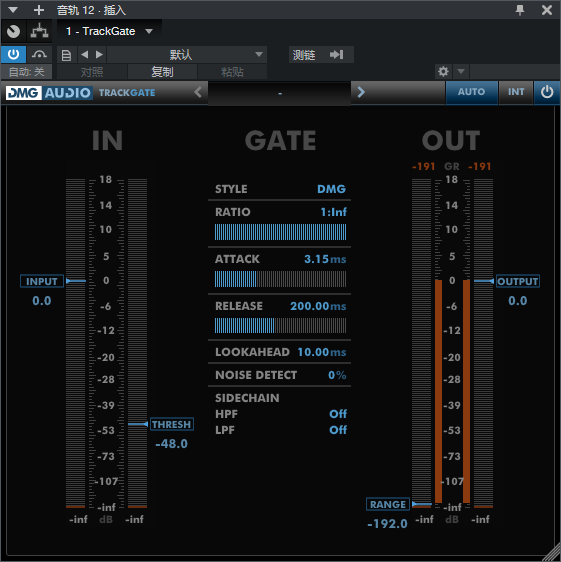Click the threshold value -48.0

click(171, 444)
